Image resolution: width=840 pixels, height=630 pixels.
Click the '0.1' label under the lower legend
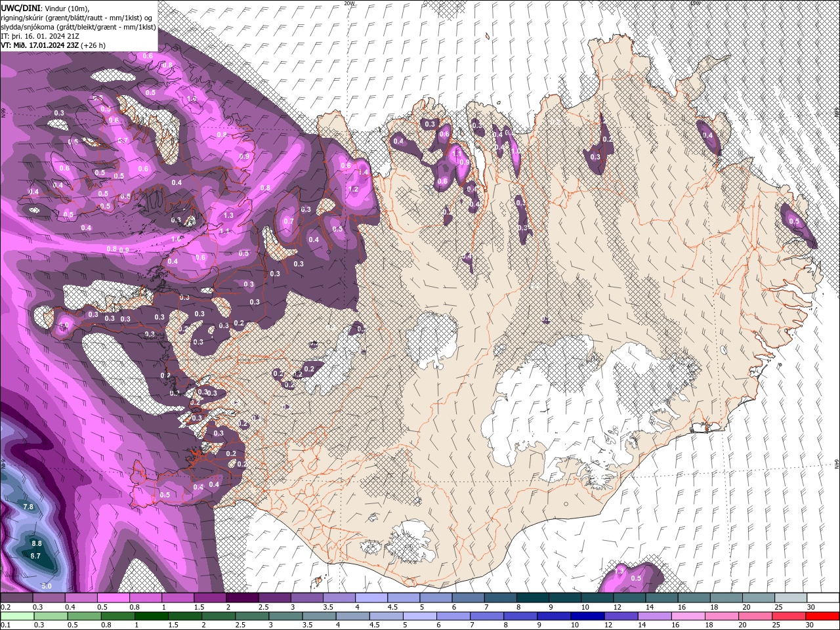click(x=5, y=625)
